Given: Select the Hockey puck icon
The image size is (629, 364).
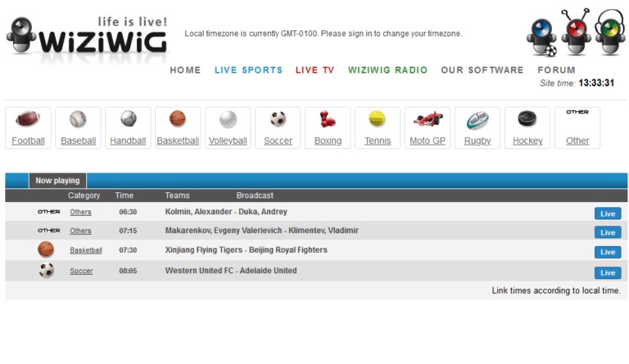Looking at the screenshot, I should point(527,119).
